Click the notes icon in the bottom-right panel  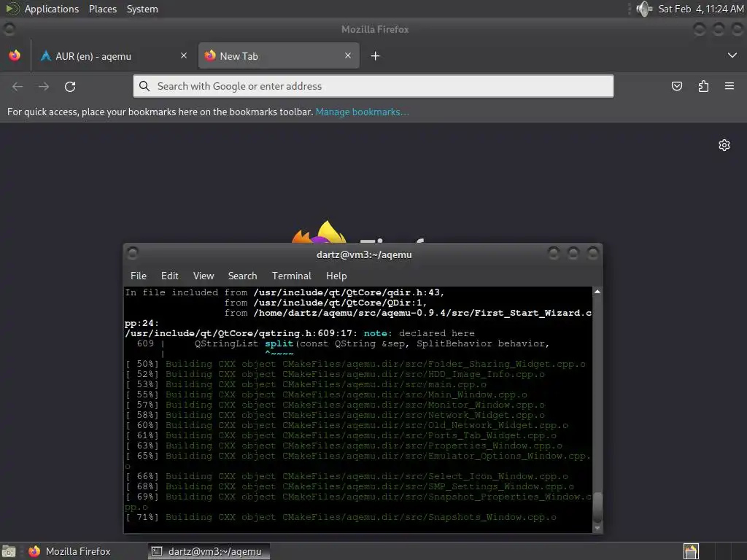691,551
